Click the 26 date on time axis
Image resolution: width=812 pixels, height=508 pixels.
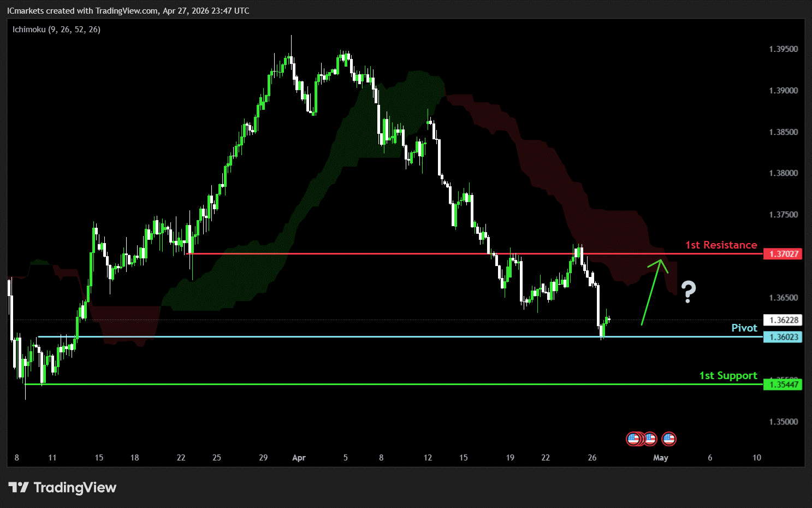(592, 458)
